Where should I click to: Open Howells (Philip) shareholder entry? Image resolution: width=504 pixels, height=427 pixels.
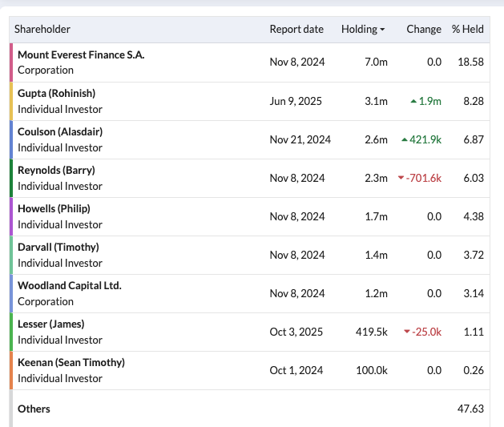pyautogui.click(x=54, y=209)
